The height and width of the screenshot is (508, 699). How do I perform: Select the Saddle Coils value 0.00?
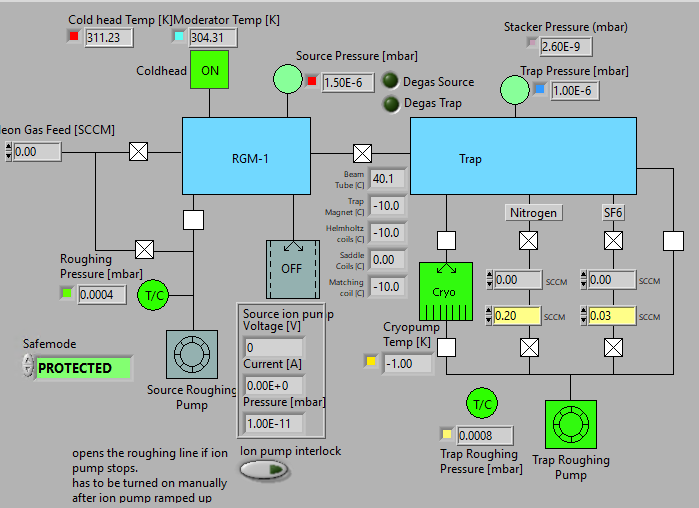point(388,260)
